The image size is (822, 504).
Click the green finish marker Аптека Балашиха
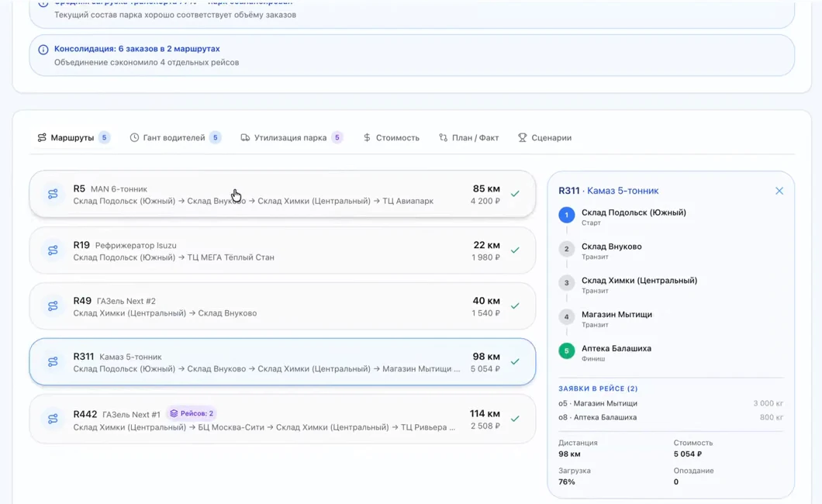(566, 351)
